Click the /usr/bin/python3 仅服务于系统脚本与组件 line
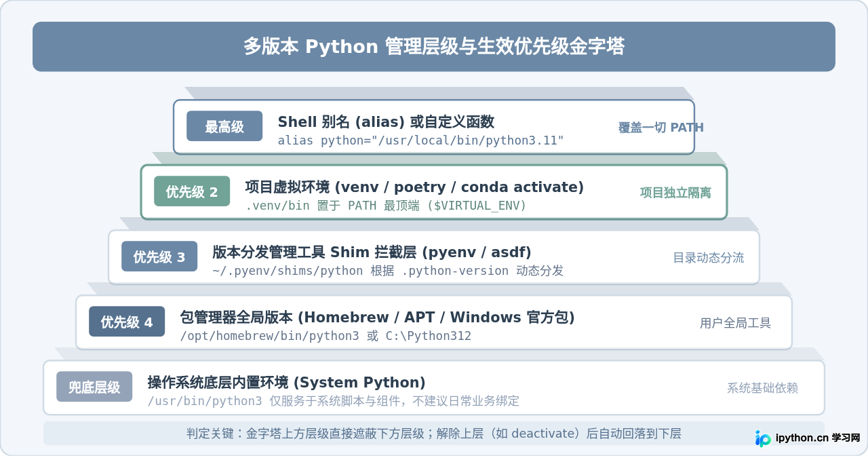Image resolution: width=868 pixels, height=456 pixels. click(x=333, y=401)
